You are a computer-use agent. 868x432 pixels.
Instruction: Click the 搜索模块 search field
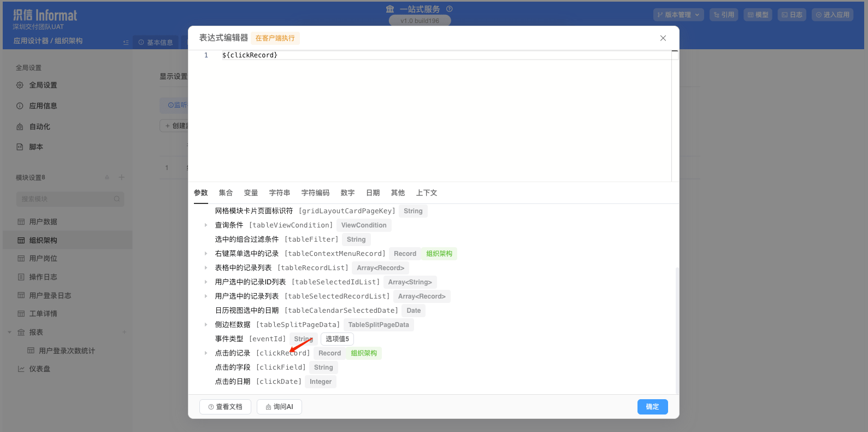66,199
